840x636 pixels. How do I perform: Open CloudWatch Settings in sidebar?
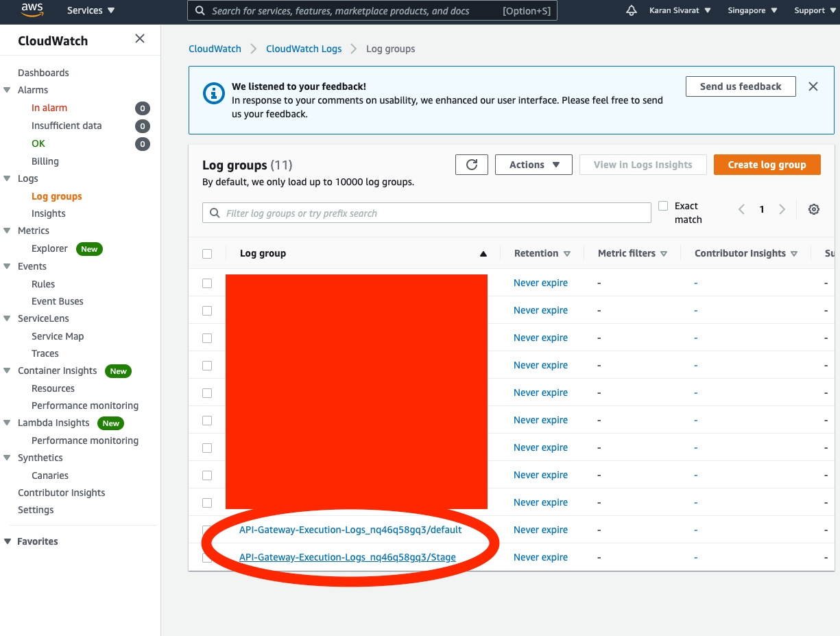tap(36, 510)
